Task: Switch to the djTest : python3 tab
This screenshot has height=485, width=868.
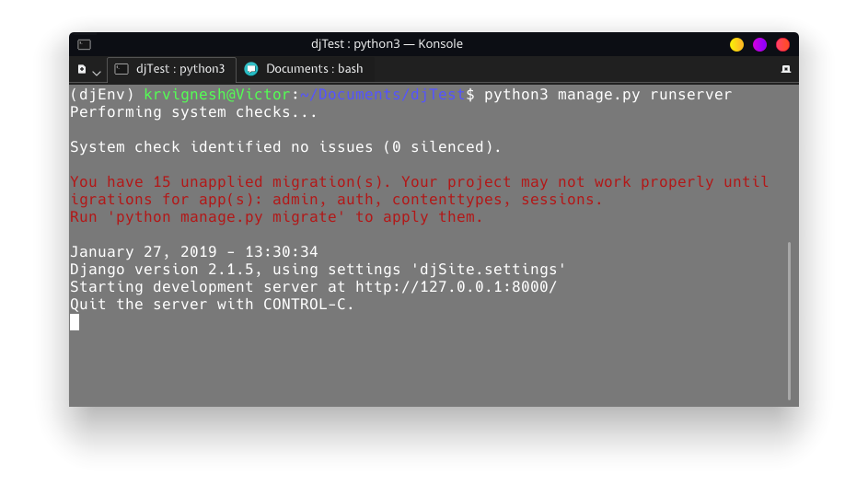Action: (171, 69)
